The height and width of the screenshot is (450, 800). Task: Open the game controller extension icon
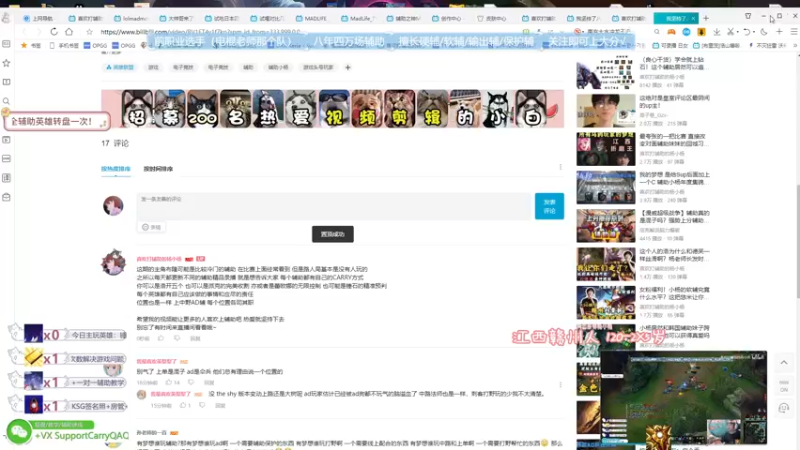point(671,32)
